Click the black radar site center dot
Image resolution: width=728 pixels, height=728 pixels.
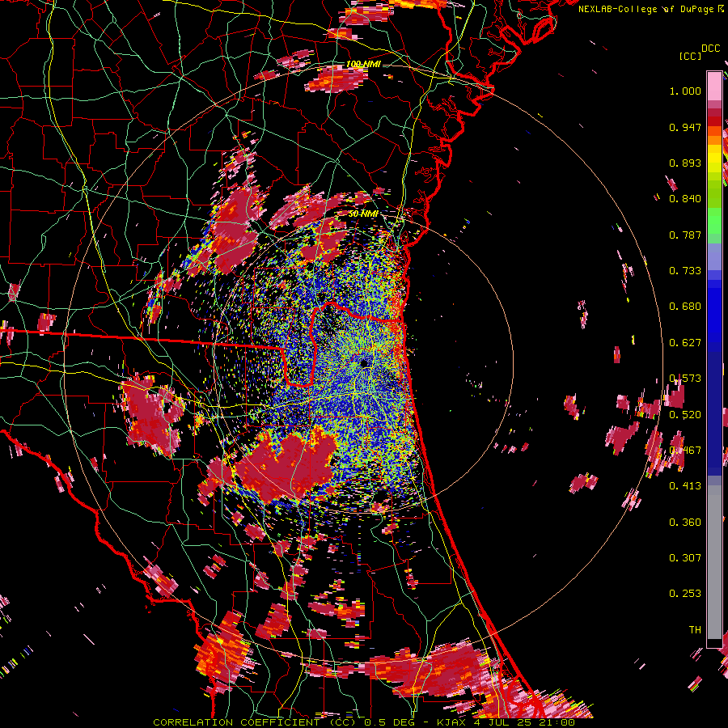point(365,363)
